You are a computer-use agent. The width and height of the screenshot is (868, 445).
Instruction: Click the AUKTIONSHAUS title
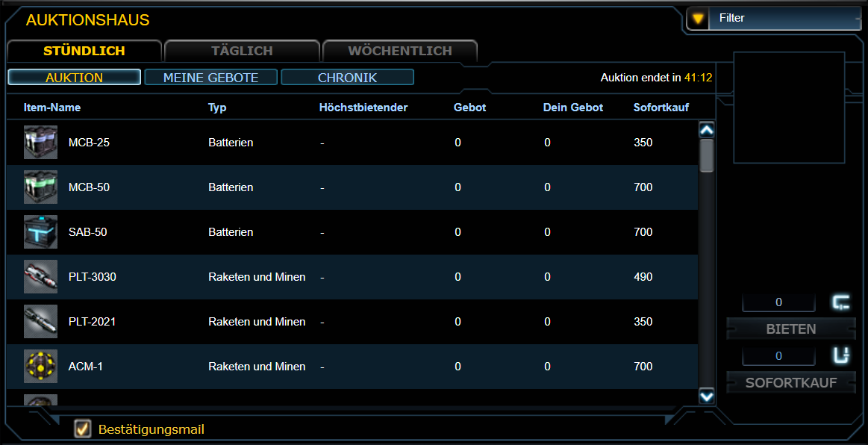click(x=87, y=20)
